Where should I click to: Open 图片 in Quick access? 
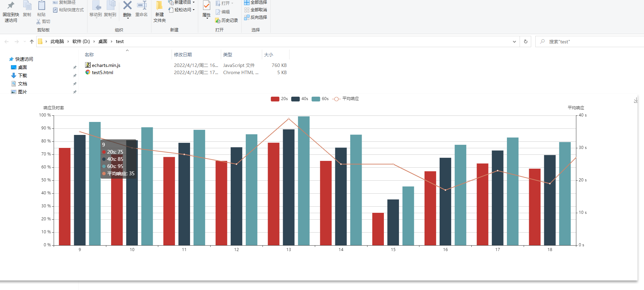[x=23, y=92]
